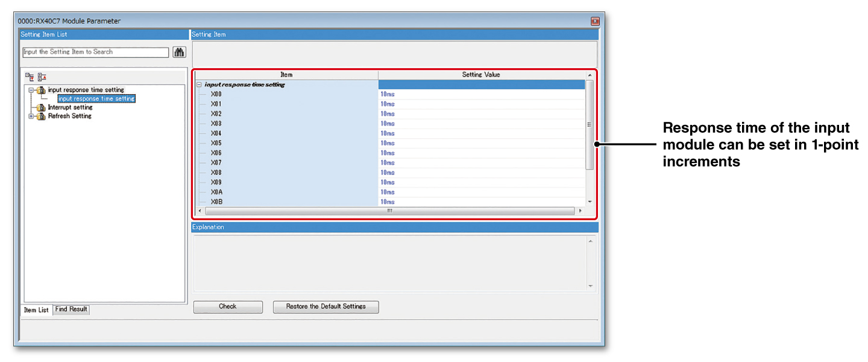Image resolution: width=868 pixels, height=362 pixels.
Task: Click the binoculars search icon
Action: coord(179,52)
